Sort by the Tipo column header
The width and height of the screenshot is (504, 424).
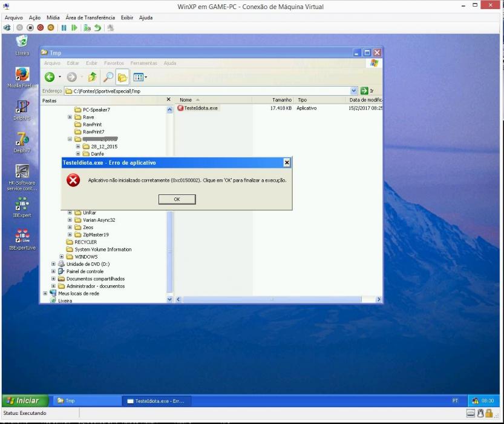pyautogui.click(x=320, y=100)
